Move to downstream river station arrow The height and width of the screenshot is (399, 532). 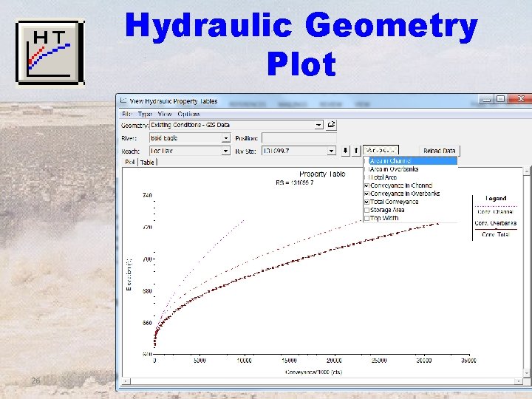pos(345,151)
